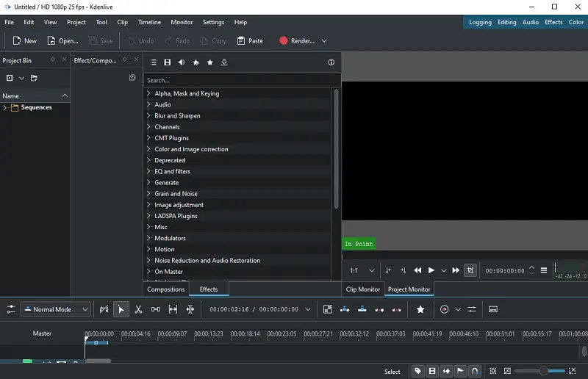Screen dimensions: 588x379
Task: Open the Project menu
Action: (x=76, y=22)
